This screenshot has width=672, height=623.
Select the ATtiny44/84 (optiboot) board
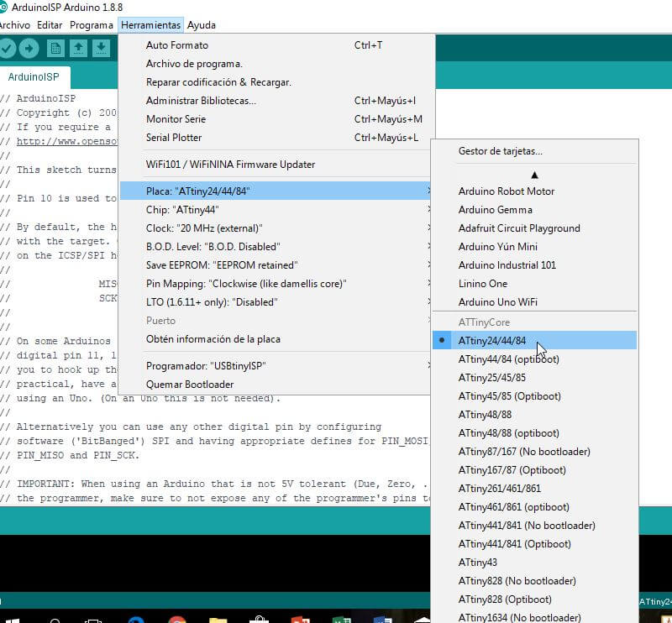[534, 359]
